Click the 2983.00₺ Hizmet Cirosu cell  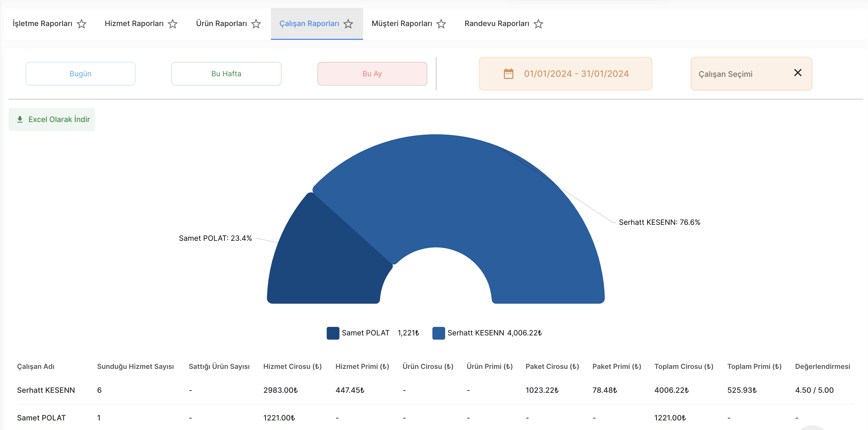pyautogui.click(x=280, y=390)
